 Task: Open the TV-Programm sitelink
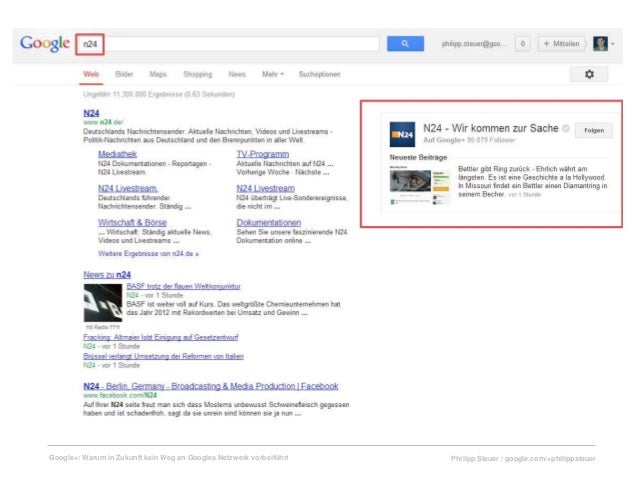click(x=263, y=154)
